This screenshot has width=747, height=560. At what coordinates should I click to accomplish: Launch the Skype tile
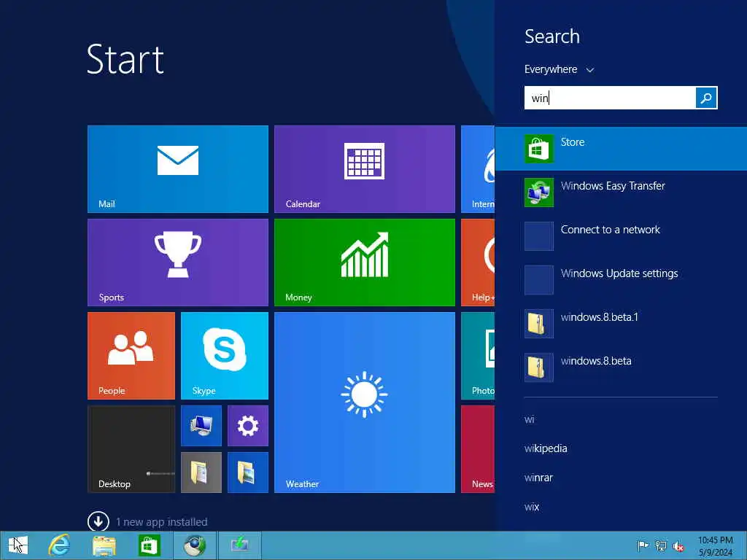point(225,356)
